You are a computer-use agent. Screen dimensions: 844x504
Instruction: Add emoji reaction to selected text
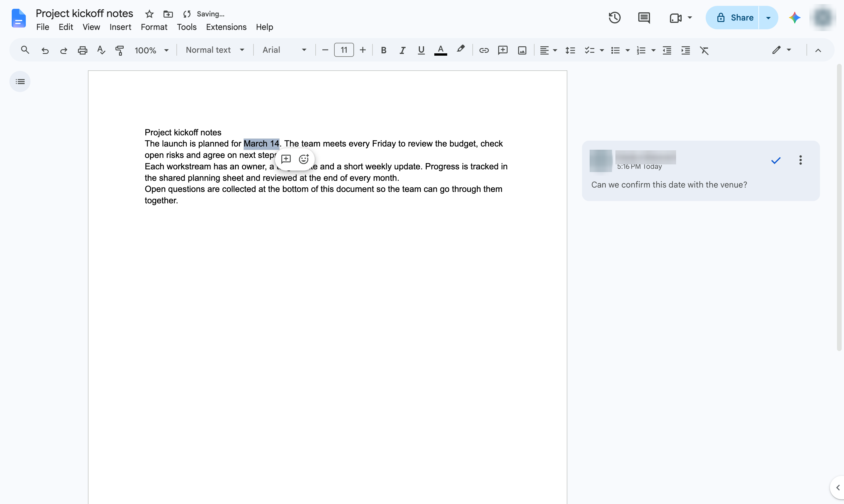(304, 159)
